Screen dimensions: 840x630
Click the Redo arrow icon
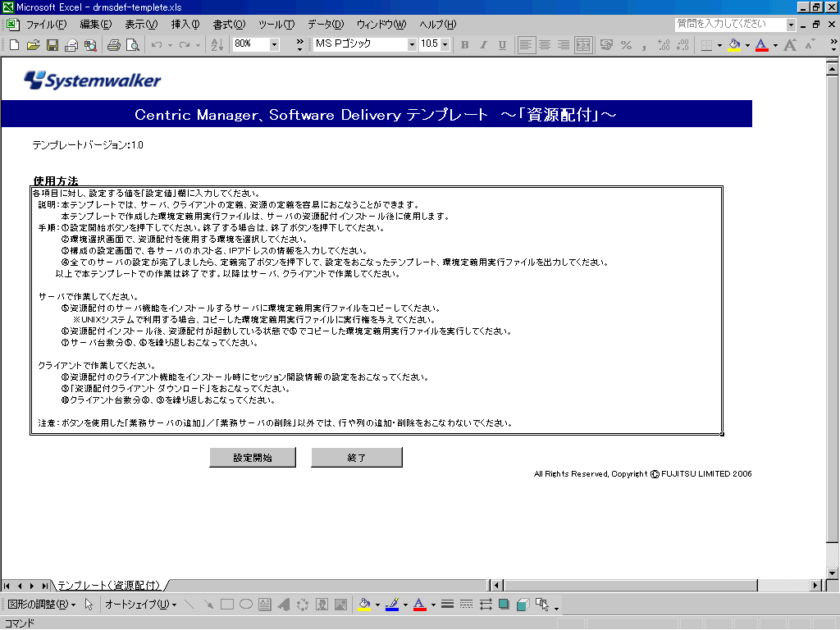coord(185,45)
